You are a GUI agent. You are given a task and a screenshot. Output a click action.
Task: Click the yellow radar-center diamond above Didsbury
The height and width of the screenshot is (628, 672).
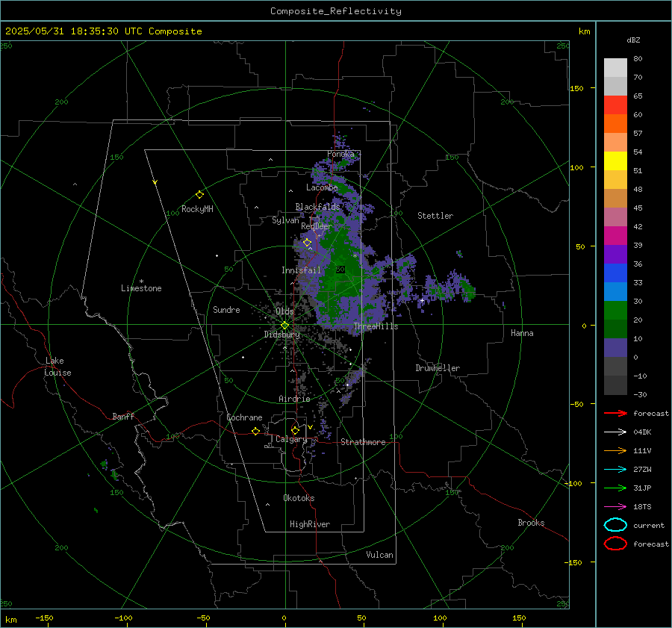284,326
